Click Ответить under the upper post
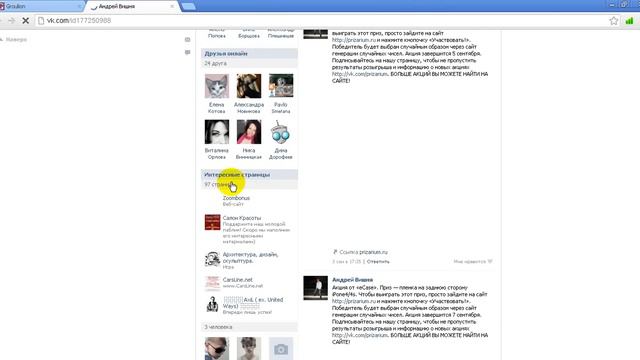The width and height of the screenshot is (640, 360). click(x=378, y=262)
